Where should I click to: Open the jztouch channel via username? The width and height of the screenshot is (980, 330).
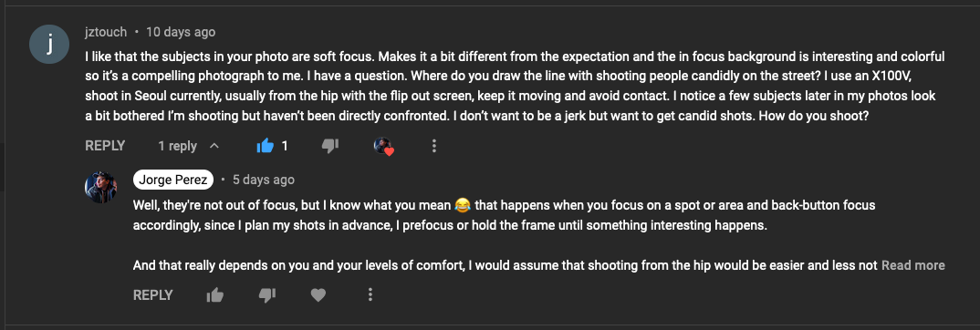[x=106, y=32]
